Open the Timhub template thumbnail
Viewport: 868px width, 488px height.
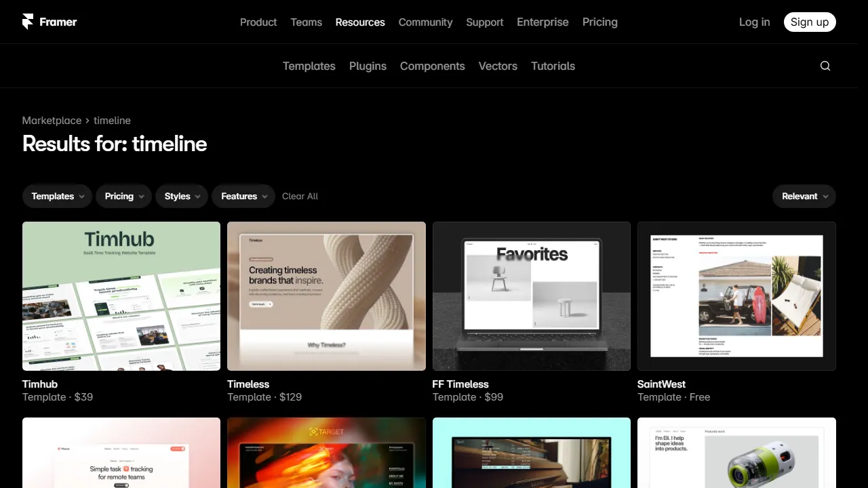coord(121,296)
